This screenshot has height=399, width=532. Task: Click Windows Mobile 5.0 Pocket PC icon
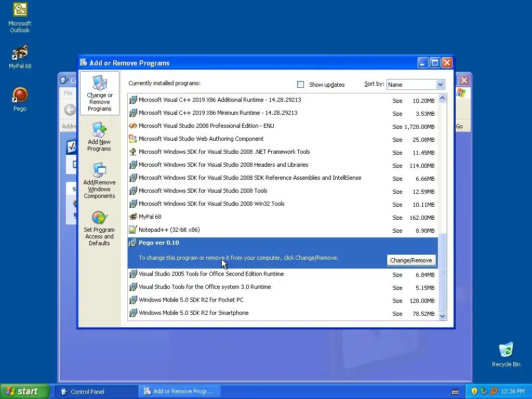click(133, 300)
